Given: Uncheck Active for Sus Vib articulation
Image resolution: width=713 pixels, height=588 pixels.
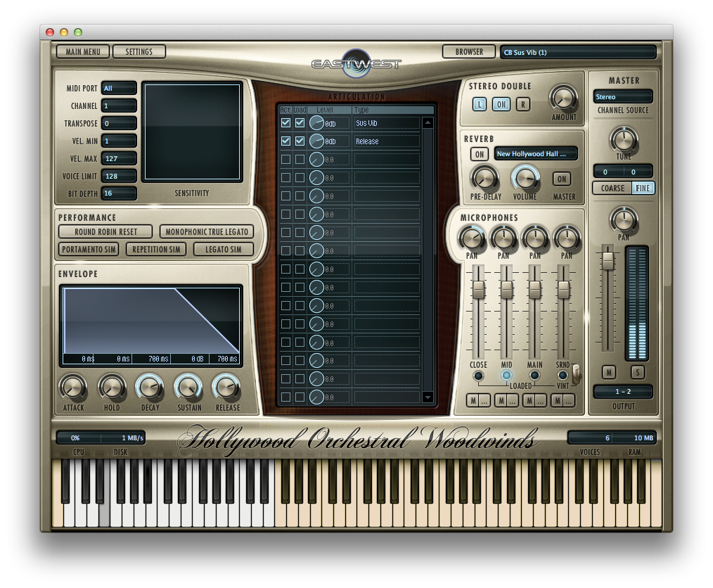Looking at the screenshot, I should coord(285,123).
